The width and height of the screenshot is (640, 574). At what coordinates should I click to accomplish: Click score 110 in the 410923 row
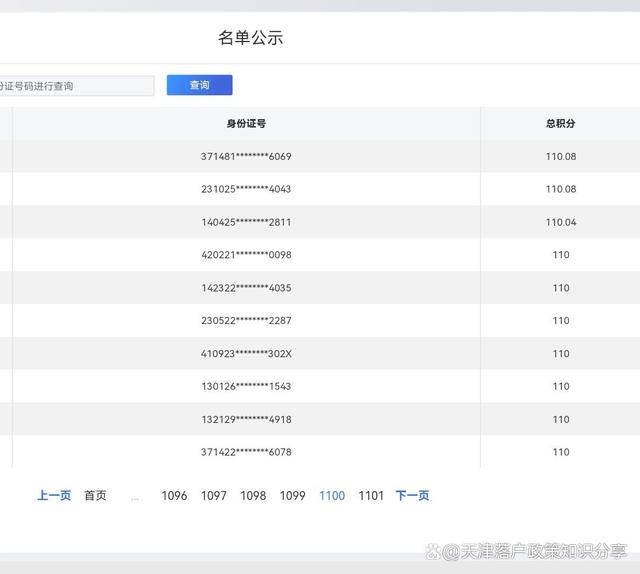tap(561, 354)
